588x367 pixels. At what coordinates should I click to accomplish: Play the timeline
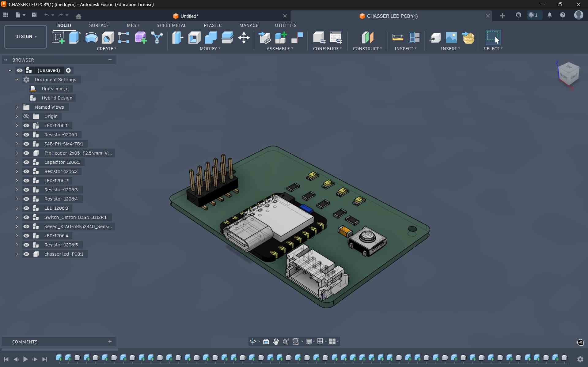coord(25,359)
